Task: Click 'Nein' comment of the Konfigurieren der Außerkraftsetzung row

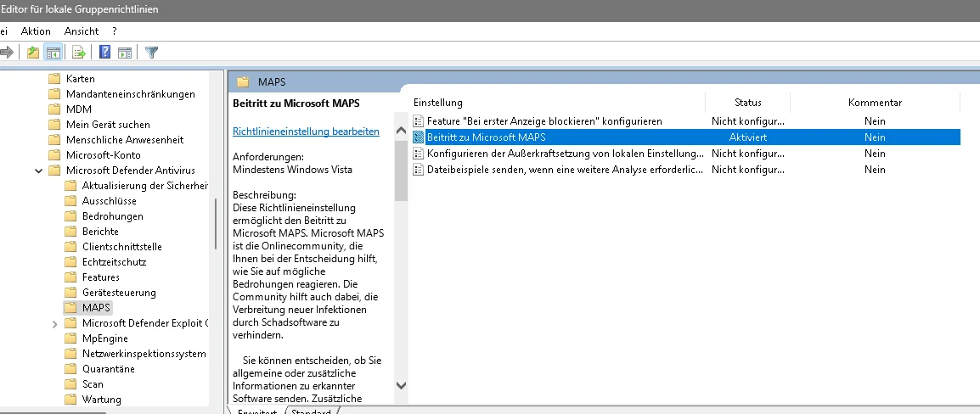Action: 875,154
